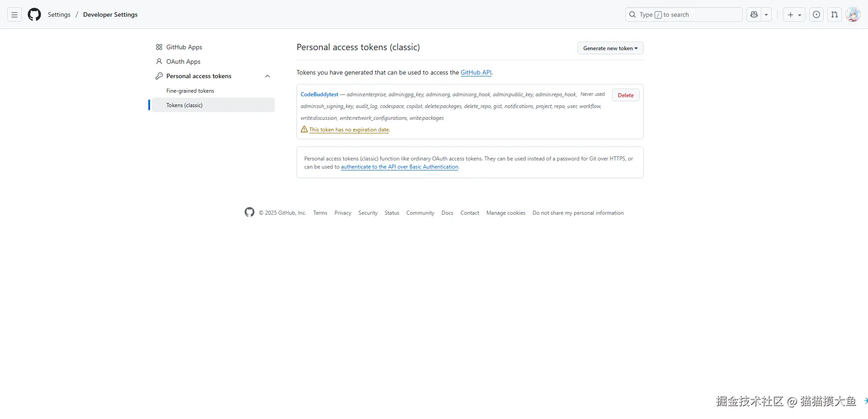This screenshot has width=868, height=419.
Task: Open the Copilot chat icon
Action: (754, 14)
